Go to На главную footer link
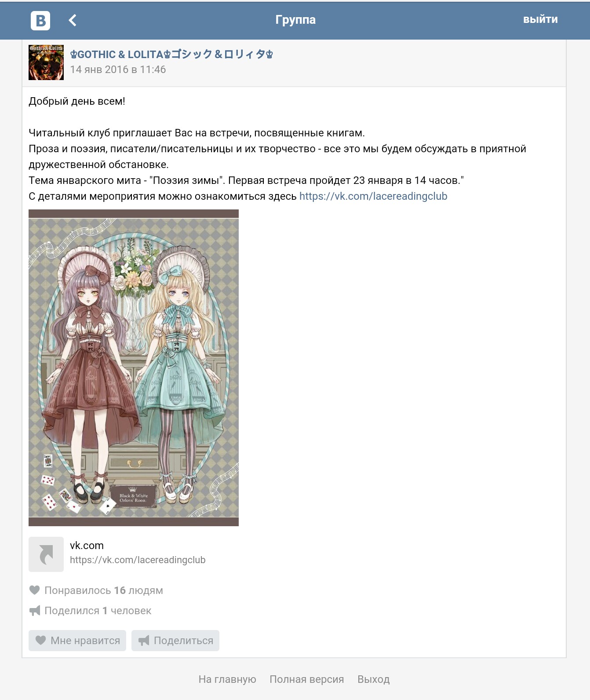The image size is (590, 700). tap(227, 679)
